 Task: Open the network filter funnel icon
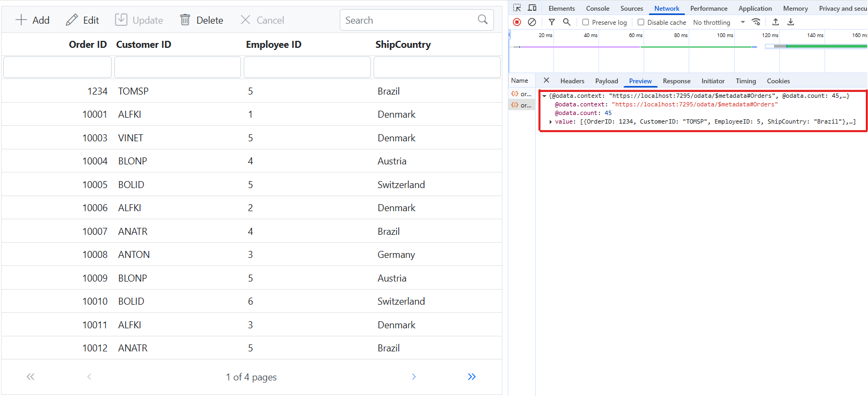(x=552, y=22)
